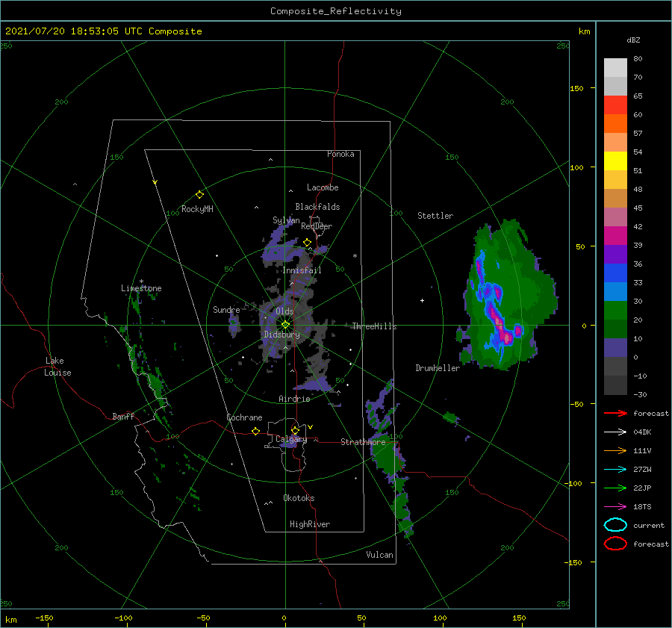The height and width of the screenshot is (628, 672).
Task: Click the HighRiver town label
Action: coord(310,524)
